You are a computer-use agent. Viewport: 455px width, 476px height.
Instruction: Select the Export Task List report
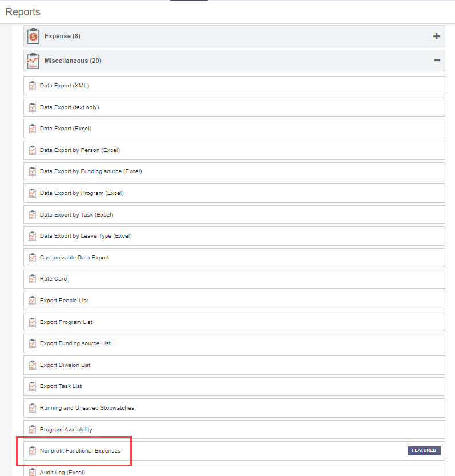234,386
